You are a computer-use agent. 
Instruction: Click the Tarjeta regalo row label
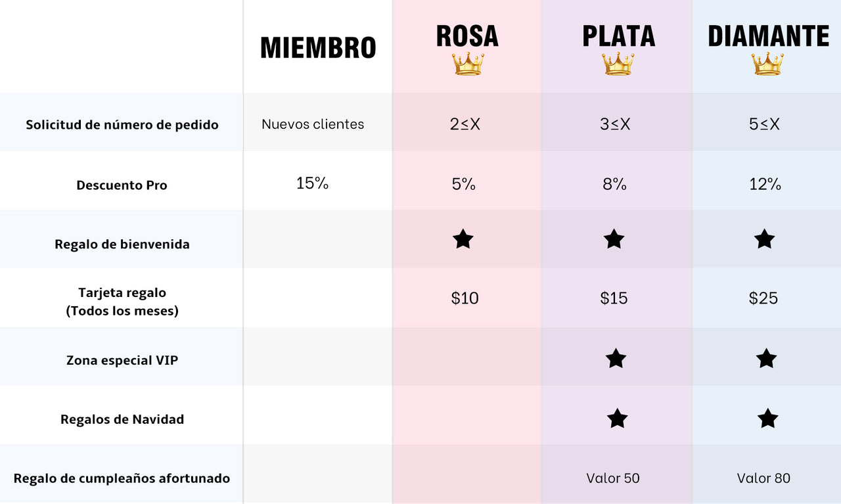click(x=122, y=302)
